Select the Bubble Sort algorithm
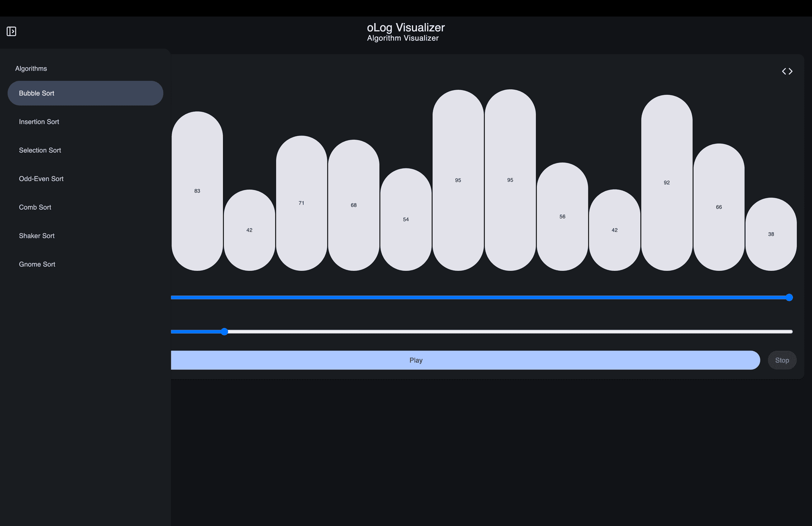The width and height of the screenshot is (812, 526). pyautogui.click(x=85, y=93)
